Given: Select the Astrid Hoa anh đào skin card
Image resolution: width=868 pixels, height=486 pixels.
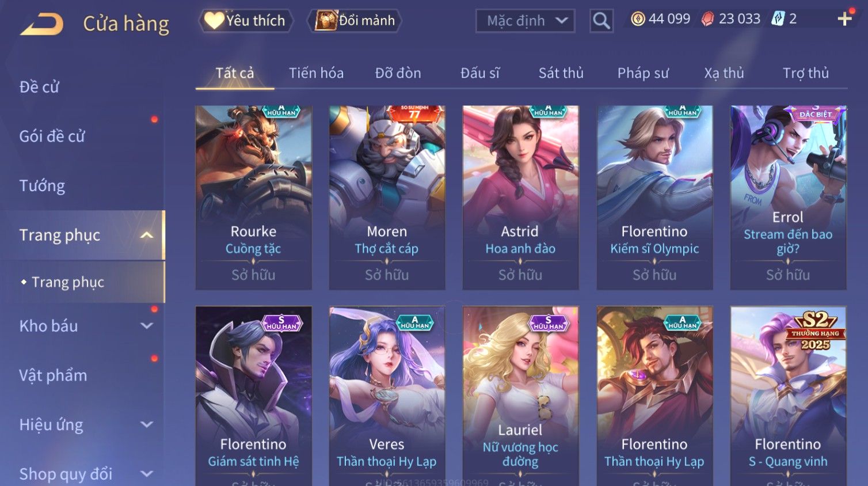Looking at the screenshot, I should 520,198.
